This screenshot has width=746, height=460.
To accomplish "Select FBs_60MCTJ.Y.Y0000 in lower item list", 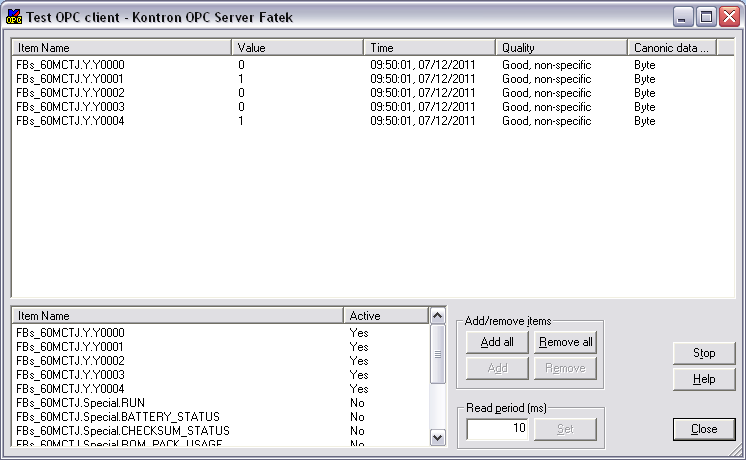I will click(x=70, y=333).
